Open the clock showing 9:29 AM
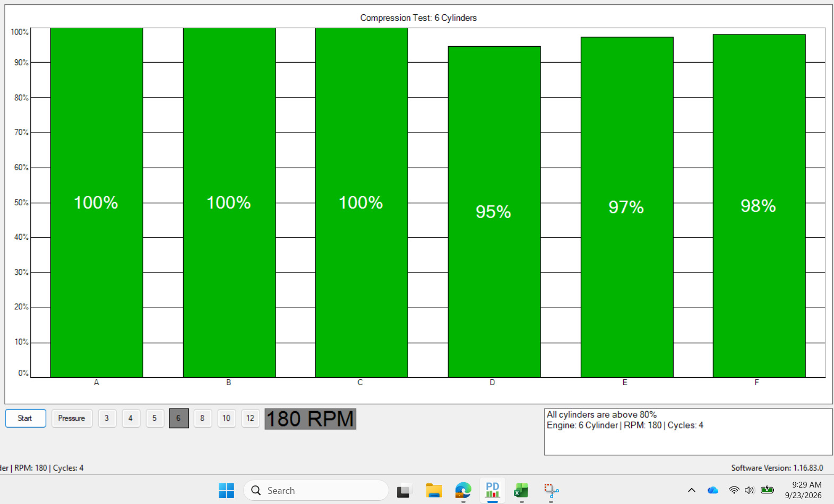The height and width of the screenshot is (504, 834). 803,490
